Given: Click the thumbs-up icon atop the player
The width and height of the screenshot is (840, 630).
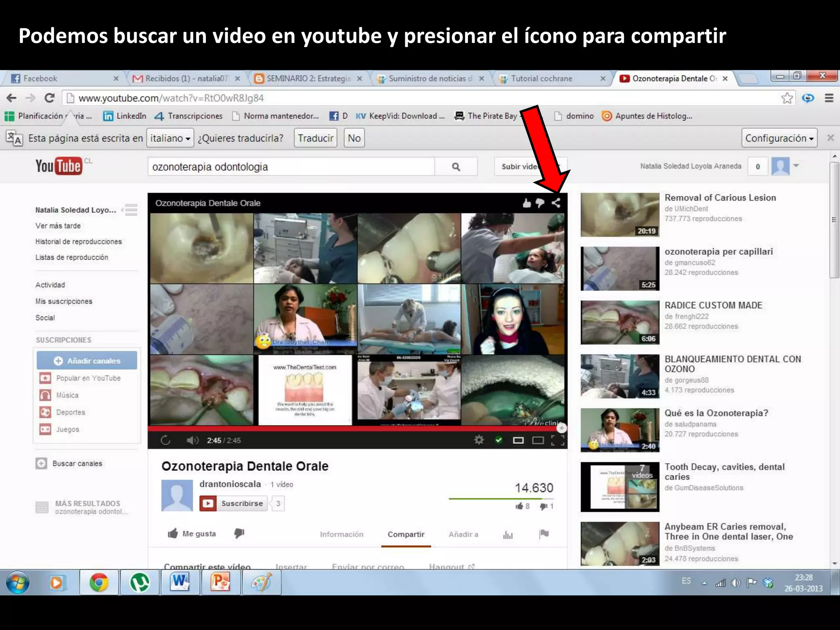Looking at the screenshot, I should pyautogui.click(x=527, y=203).
